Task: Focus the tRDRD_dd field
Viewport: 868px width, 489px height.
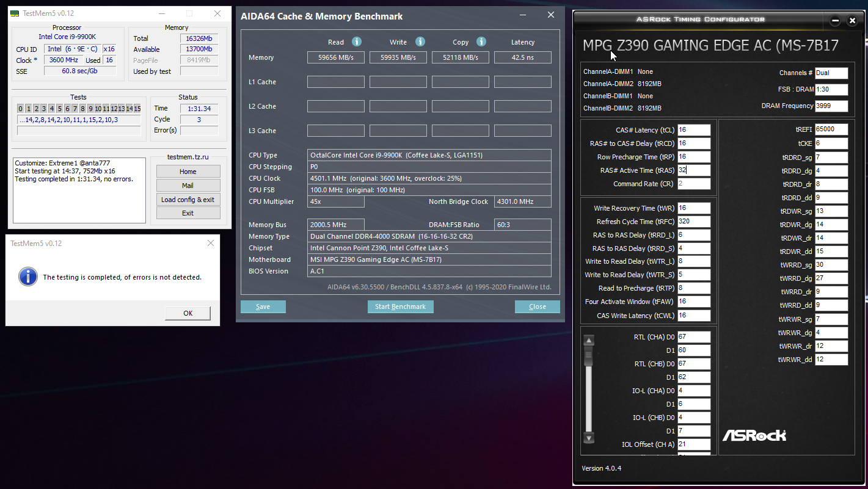Action: tap(831, 198)
